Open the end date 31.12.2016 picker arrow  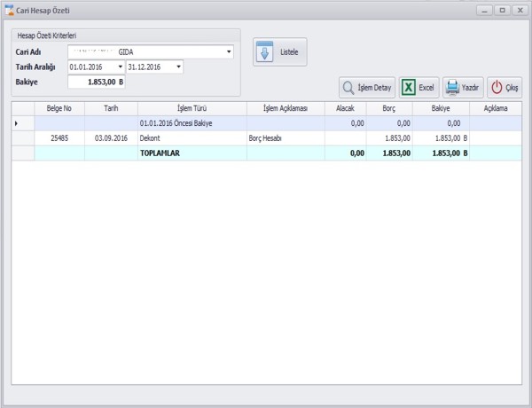[x=178, y=67]
